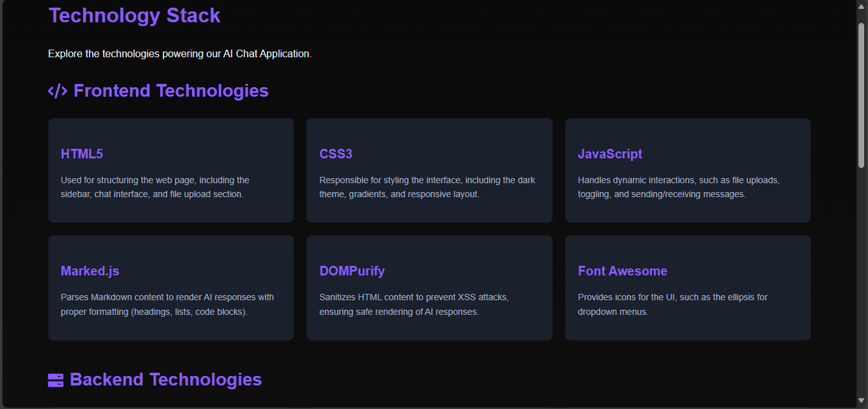Viewport: 868px width, 409px height.
Task: Click the Marked.js description about parsing Markdown
Action: pyautogui.click(x=167, y=305)
